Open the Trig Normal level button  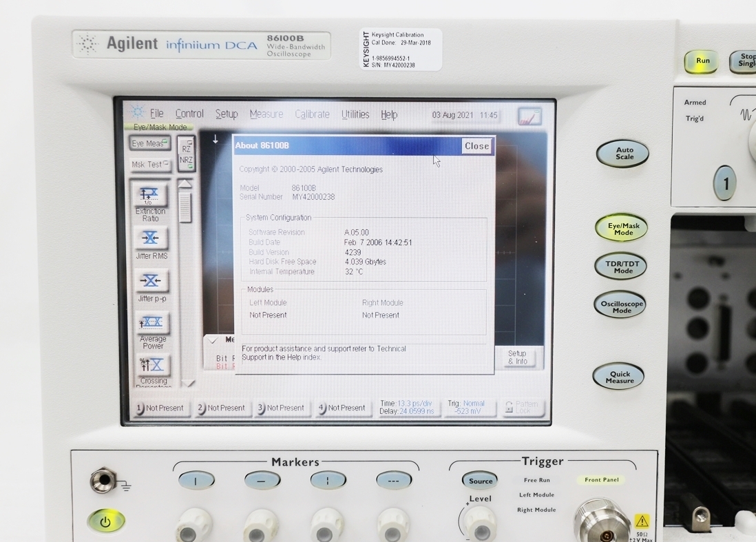468,408
